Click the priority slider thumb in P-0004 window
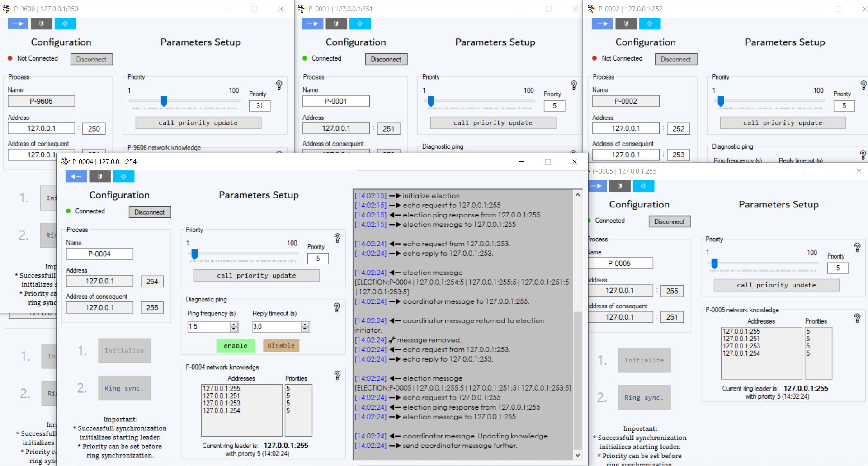 tap(194, 254)
